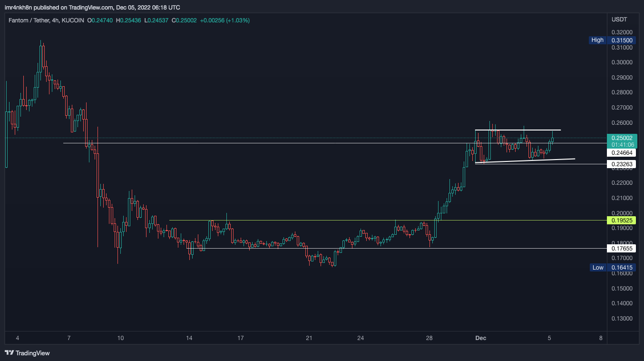Click the green 0.19525 price label
This screenshot has width=644, height=361.
[622, 221]
